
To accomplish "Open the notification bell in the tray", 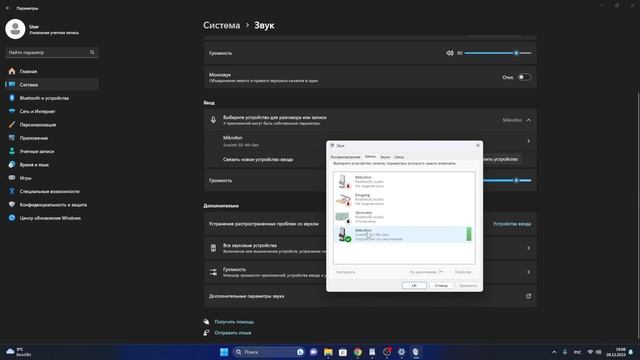I will click(x=631, y=352).
